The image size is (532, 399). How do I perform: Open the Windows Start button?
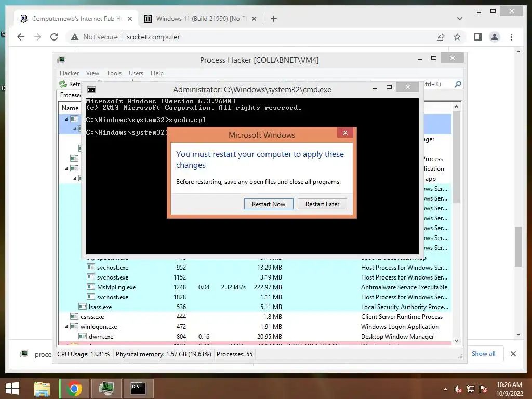[x=12, y=389]
